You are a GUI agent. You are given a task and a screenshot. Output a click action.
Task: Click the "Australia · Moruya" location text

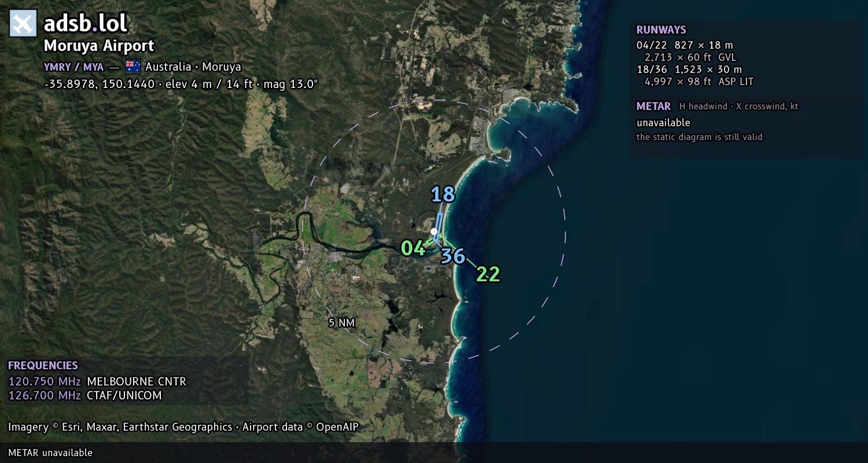pyautogui.click(x=193, y=67)
